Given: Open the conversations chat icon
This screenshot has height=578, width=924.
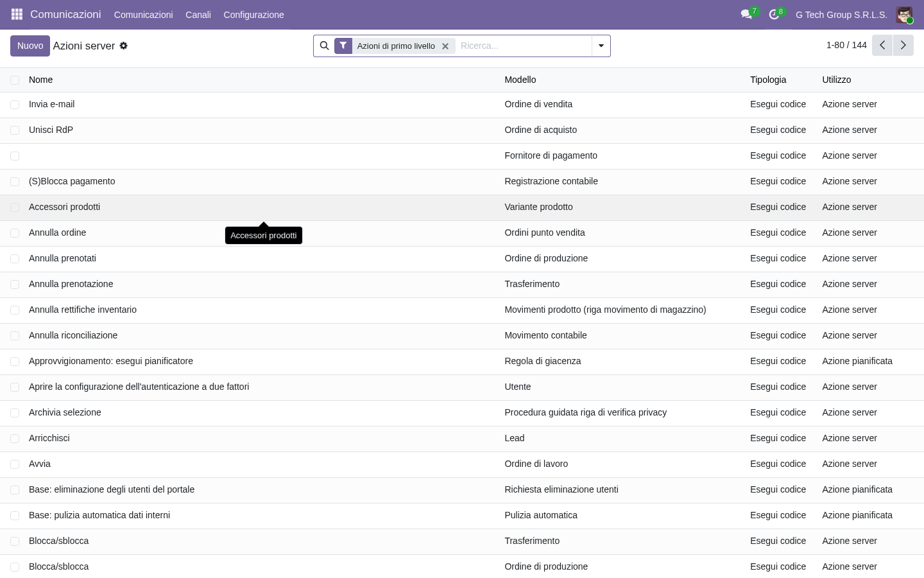Looking at the screenshot, I should 746,14.
